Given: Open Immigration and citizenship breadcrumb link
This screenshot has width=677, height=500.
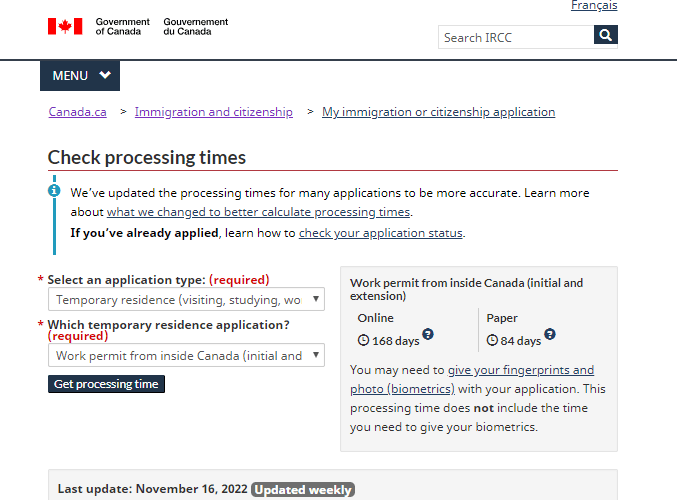Looking at the screenshot, I should pyautogui.click(x=213, y=112).
